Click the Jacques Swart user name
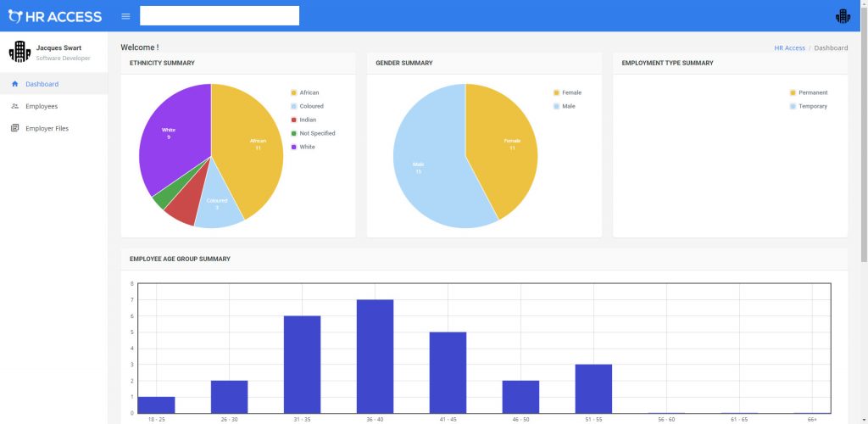The image size is (868, 424). click(x=58, y=48)
